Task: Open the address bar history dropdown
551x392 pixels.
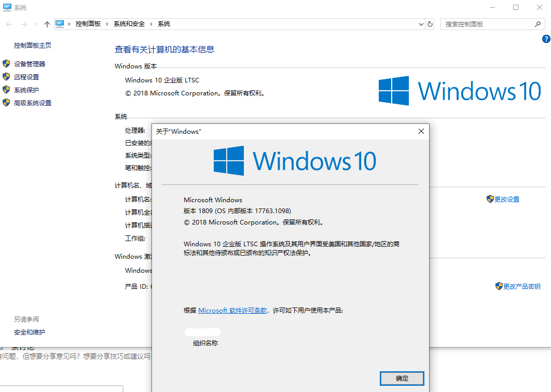Action: 421,24
